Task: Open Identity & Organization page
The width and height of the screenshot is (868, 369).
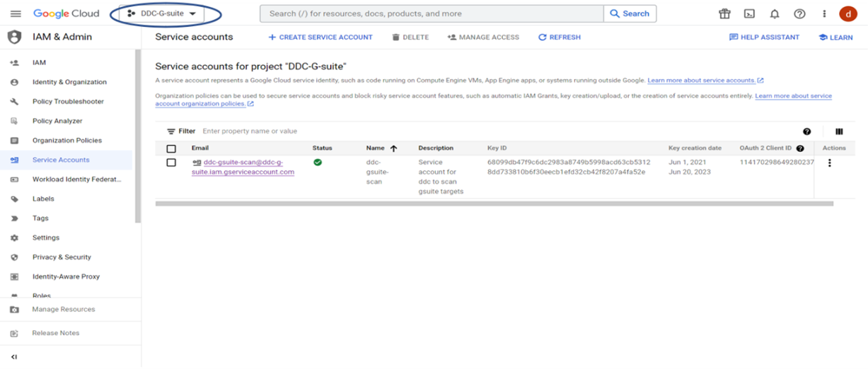Action: point(69,82)
